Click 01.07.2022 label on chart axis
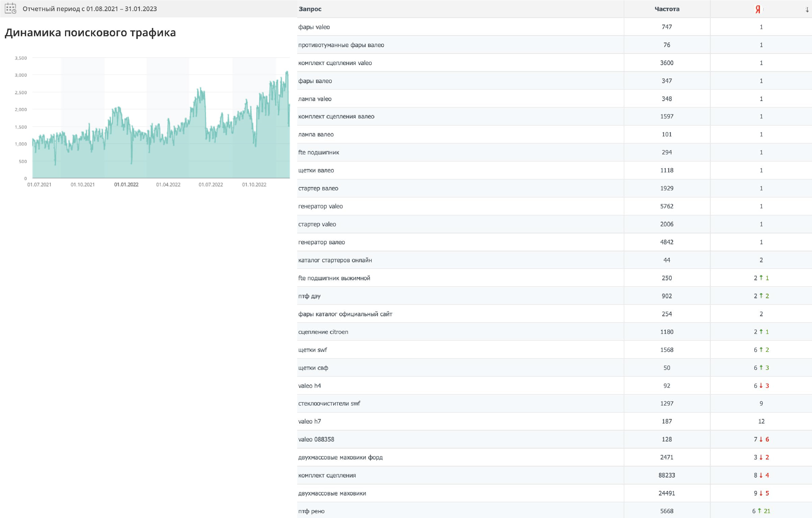This screenshot has width=812, height=518. tap(210, 185)
